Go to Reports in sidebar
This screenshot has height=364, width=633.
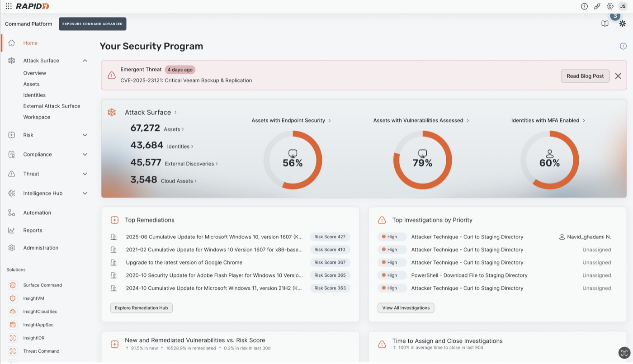click(x=33, y=230)
